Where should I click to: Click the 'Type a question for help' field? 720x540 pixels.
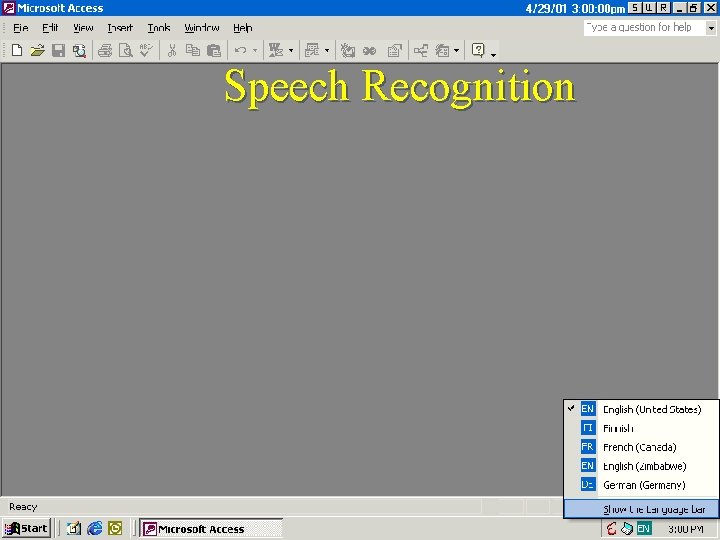(645, 28)
